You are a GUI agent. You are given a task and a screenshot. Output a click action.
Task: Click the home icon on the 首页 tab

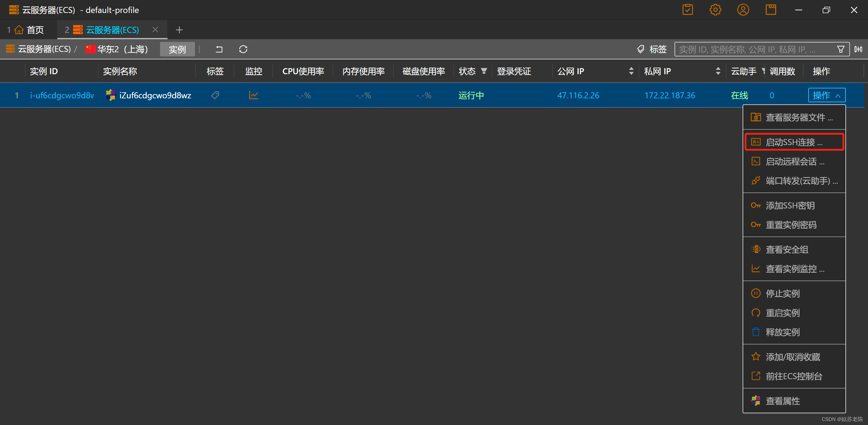(19, 30)
